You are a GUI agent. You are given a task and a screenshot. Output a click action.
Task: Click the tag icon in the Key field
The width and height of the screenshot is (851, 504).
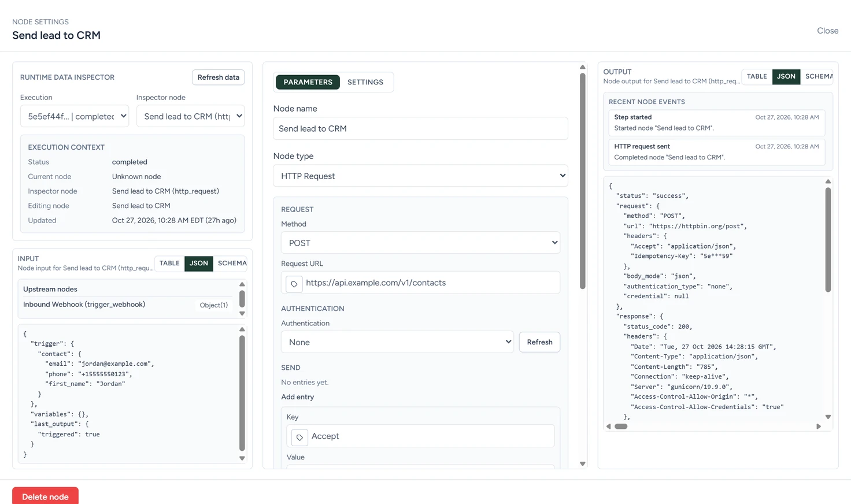click(x=299, y=437)
